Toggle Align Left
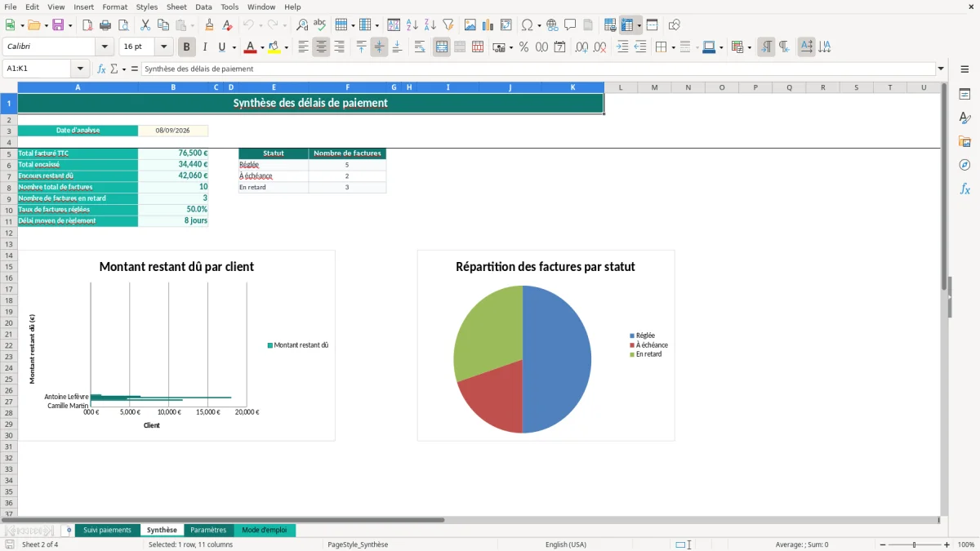Viewport: 980px width, 551px height. pos(304,47)
